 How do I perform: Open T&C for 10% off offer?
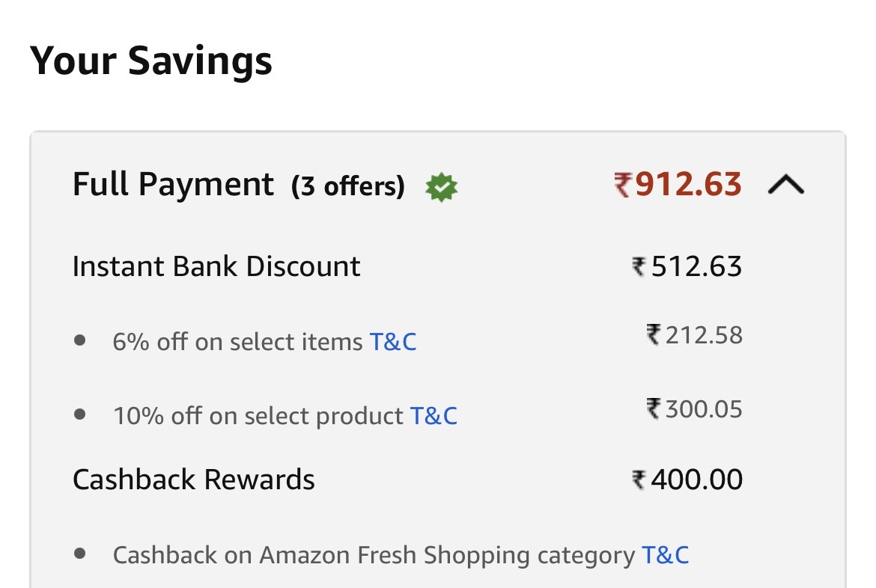pos(434,415)
